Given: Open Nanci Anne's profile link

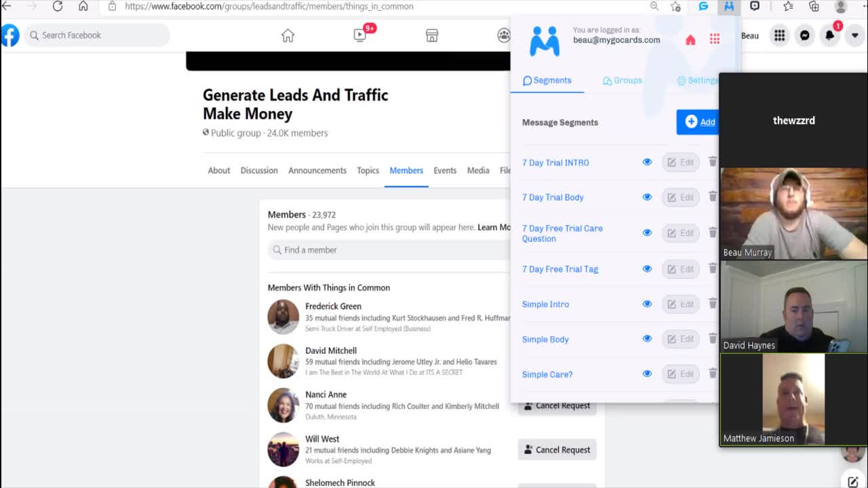Looking at the screenshot, I should [x=325, y=394].
